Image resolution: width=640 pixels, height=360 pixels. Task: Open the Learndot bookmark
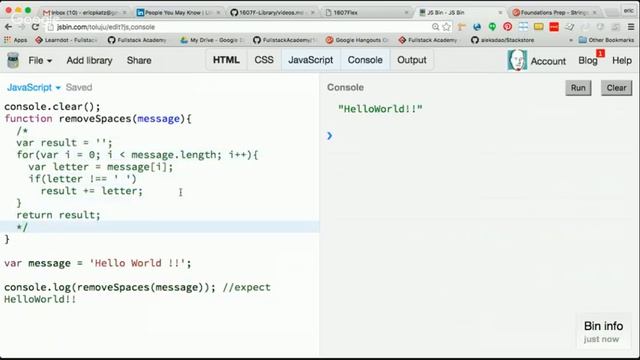[x=66, y=40]
